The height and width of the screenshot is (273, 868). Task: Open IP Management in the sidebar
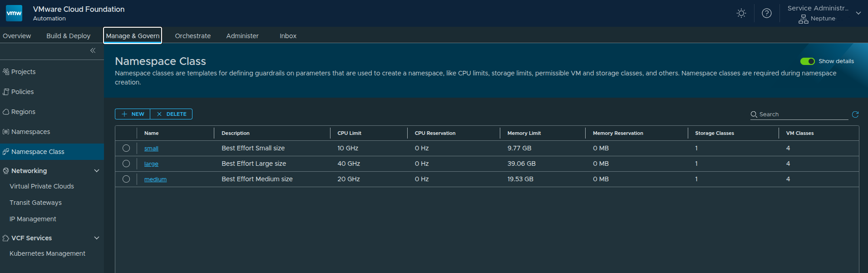(x=33, y=219)
